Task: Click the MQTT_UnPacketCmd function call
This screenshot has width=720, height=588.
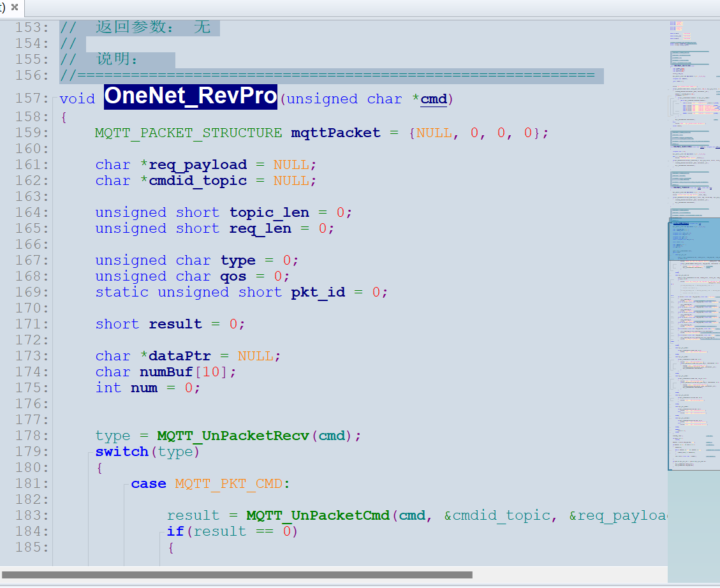Action: tap(318, 515)
